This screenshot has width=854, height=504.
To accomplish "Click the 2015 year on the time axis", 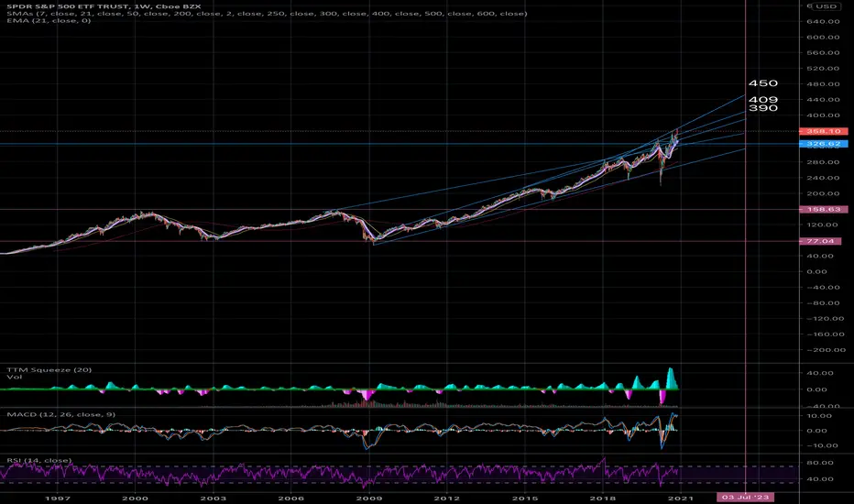I will [x=525, y=498].
